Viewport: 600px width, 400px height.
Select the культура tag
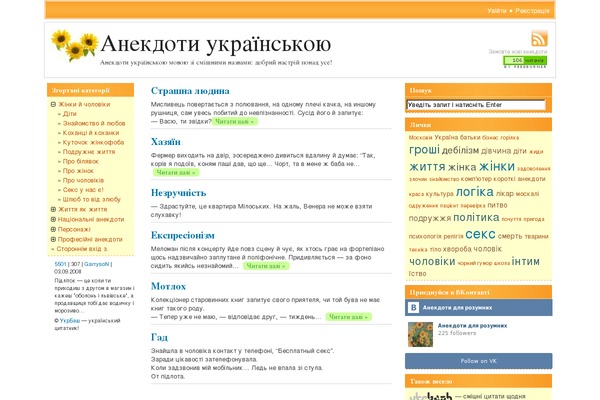pos(439,194)
